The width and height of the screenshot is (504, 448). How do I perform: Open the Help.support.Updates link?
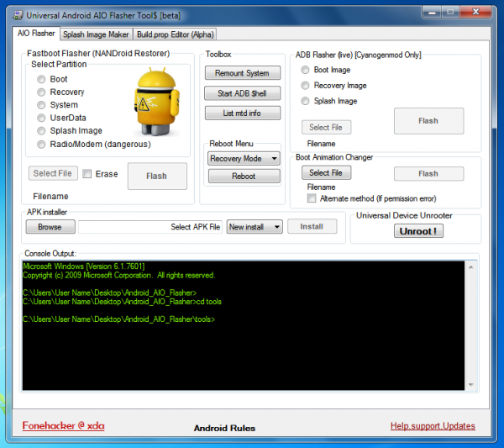click(x=433, y=426)
